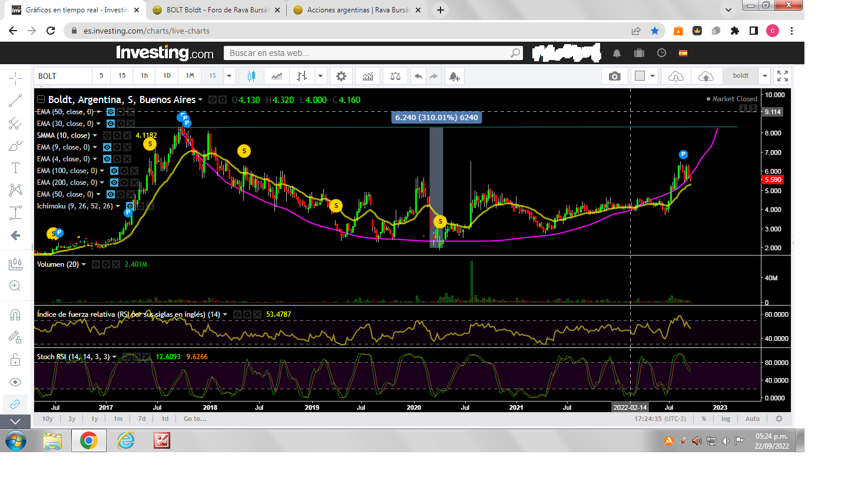This screenshot has width=848, height=504.
Task: Lock all drawing tools with padlock icon
Action: click(15, 359)
